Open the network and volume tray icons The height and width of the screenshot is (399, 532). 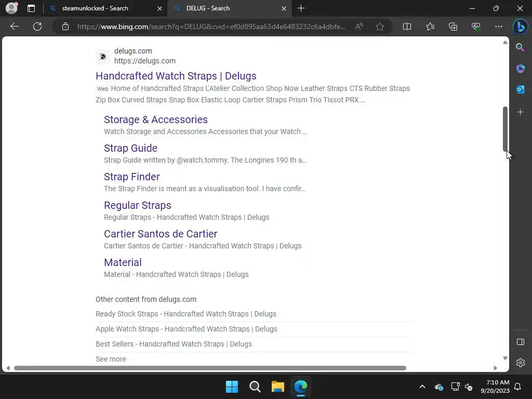point(462,387)
